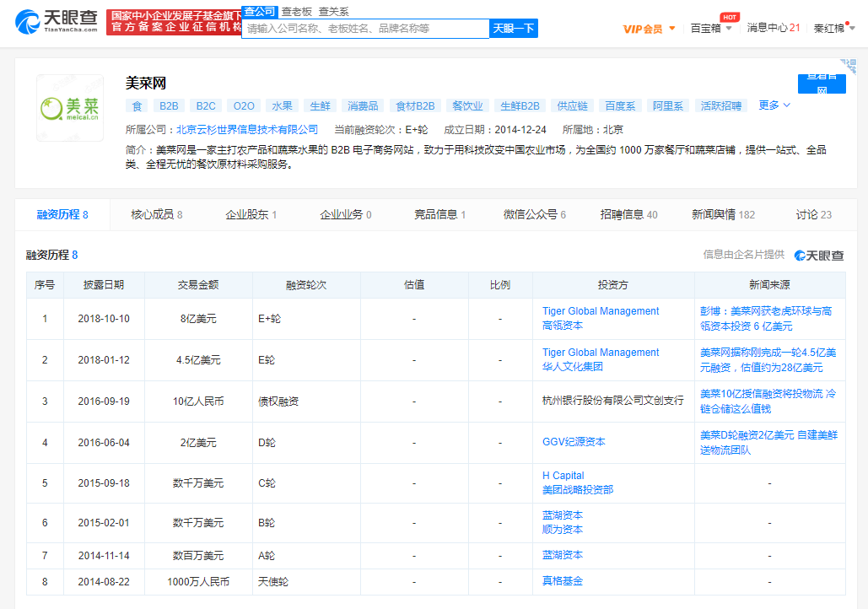Select the 债权融资 round cell

306,402
